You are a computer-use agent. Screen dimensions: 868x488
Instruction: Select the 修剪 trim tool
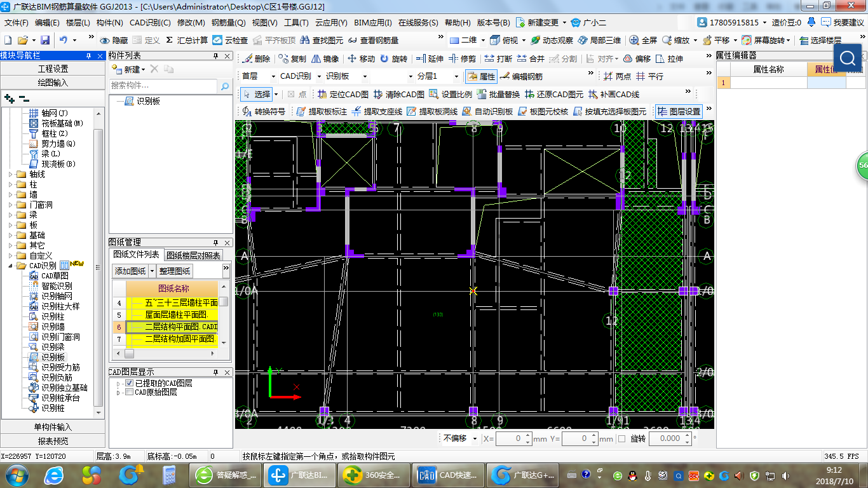(x=462, y=58)
